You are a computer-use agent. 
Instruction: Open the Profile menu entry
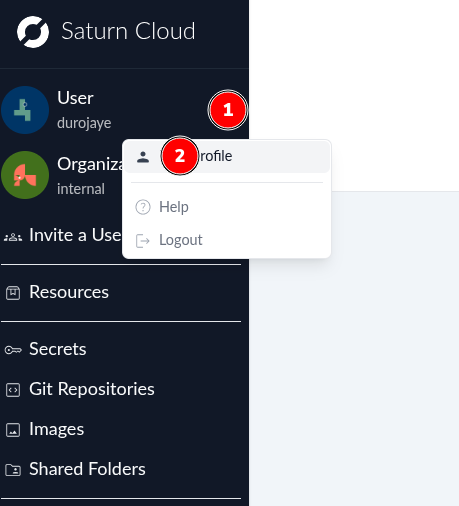(227, 157)
